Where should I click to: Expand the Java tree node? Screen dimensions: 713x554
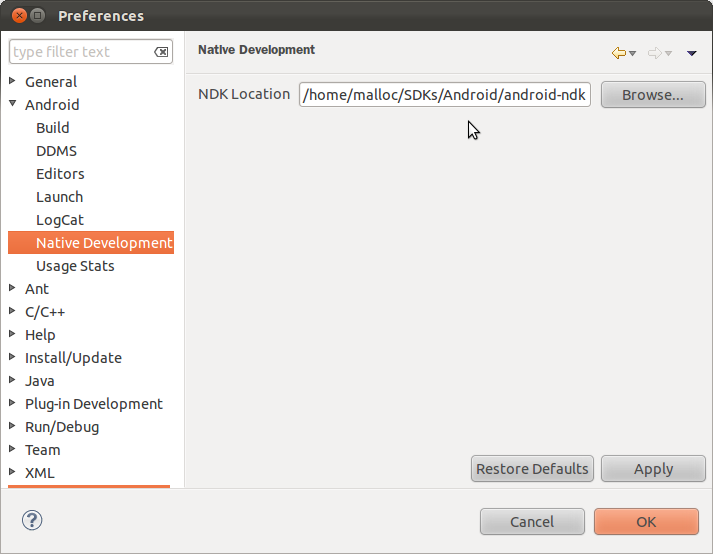[12, 380]
